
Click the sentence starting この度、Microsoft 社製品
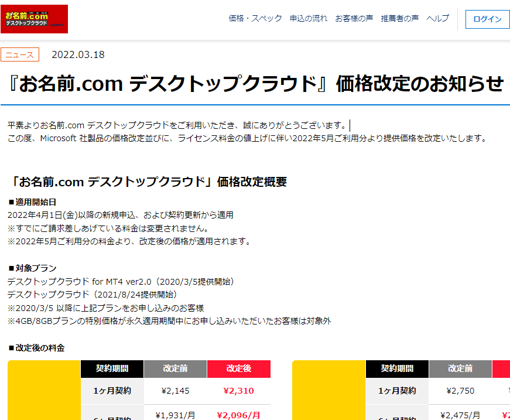[247, 138]
